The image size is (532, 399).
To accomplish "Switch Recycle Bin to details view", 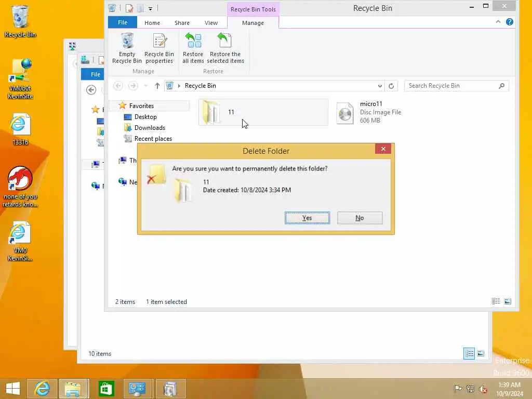I will pyautogui.click(x=496, y=301).
